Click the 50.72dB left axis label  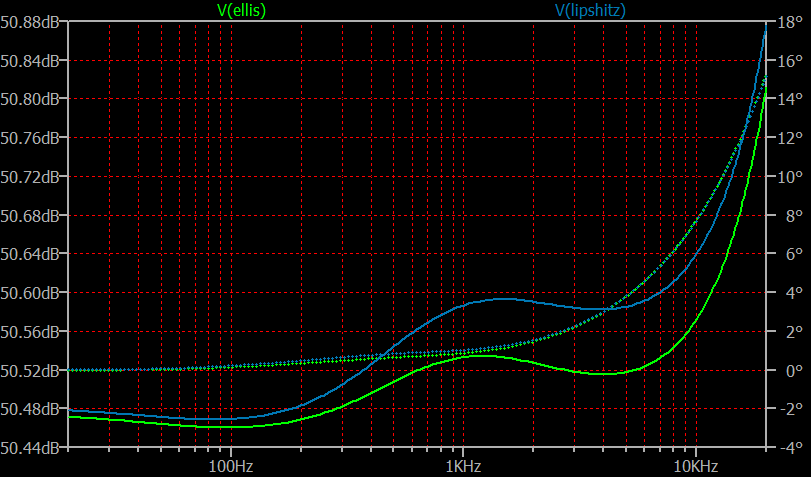[x=29, y=177]
